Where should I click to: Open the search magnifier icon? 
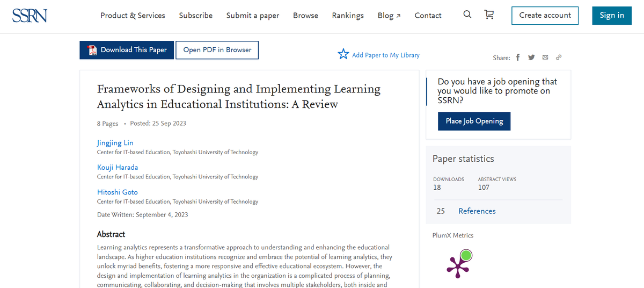(467, 15)
